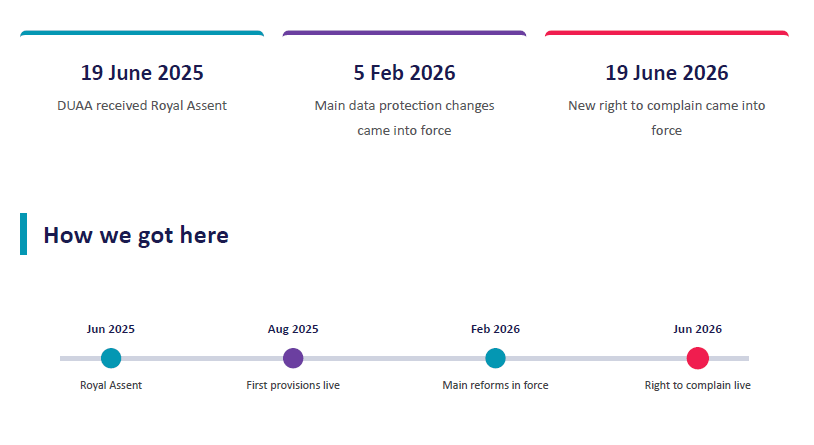Select 'DUAA received Royal Assent' text
The height and width of the screenshot is (445, 814).
point(142,105)
